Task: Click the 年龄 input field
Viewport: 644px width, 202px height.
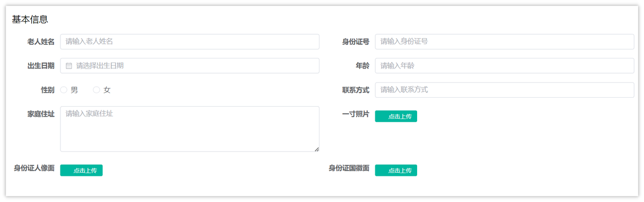Action: coord(505,66)
